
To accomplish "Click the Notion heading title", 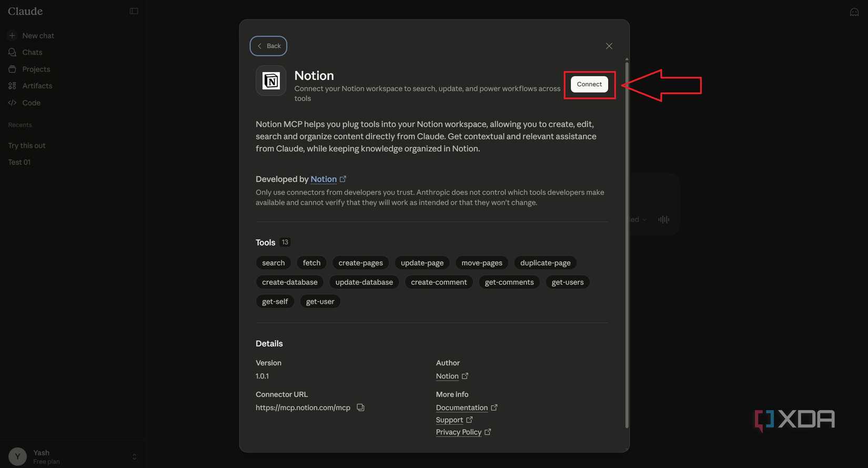I will (x=314, y=75).
